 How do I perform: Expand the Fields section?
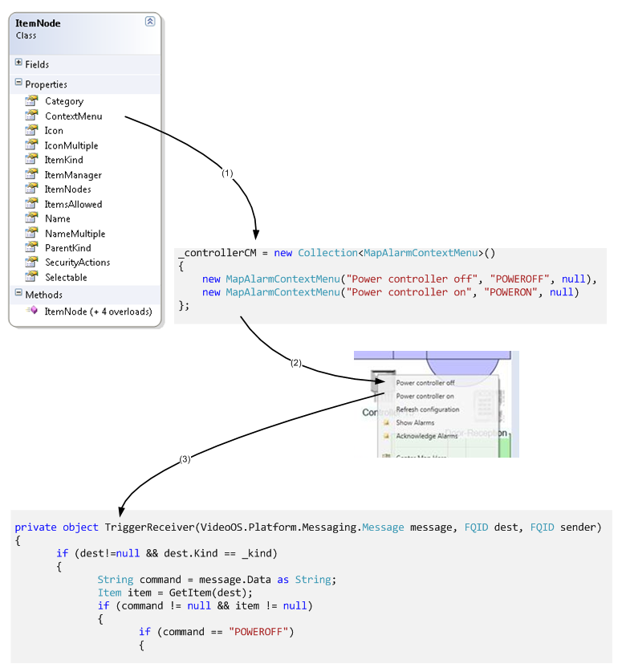(18, 63)
